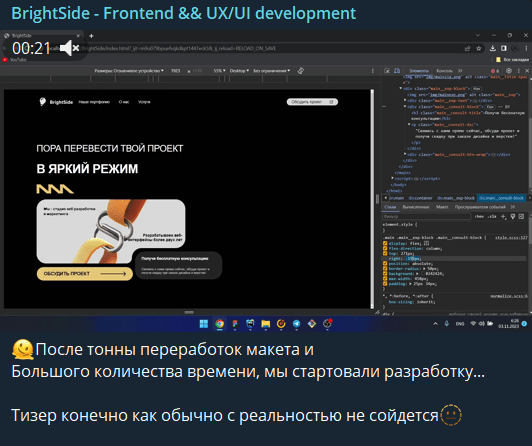532x446 pixels.
Task: Toggle the :hov element state button
Action: [479, 216]
